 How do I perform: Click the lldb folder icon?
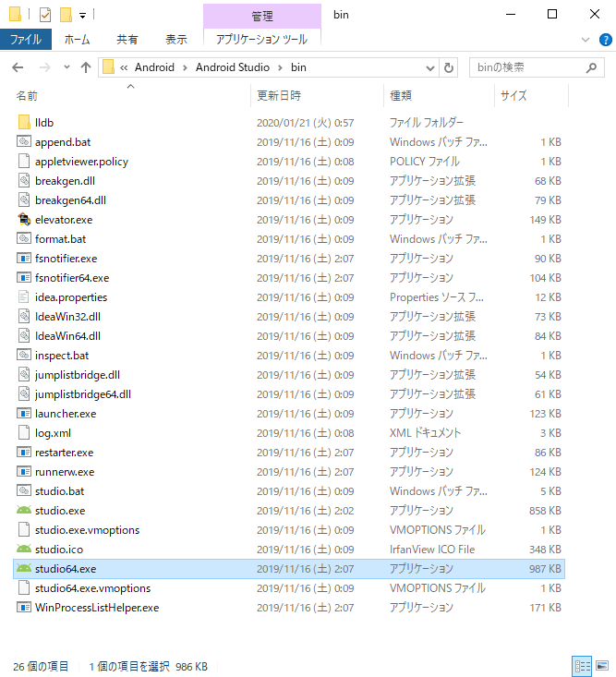[24, 123]
